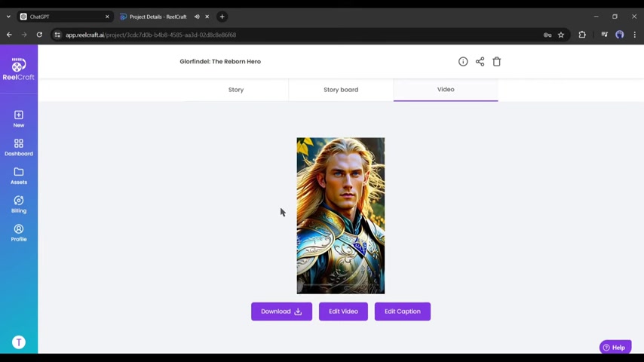Go forward using the browser forward arrow
644x362 pixels.
(24, 35)
